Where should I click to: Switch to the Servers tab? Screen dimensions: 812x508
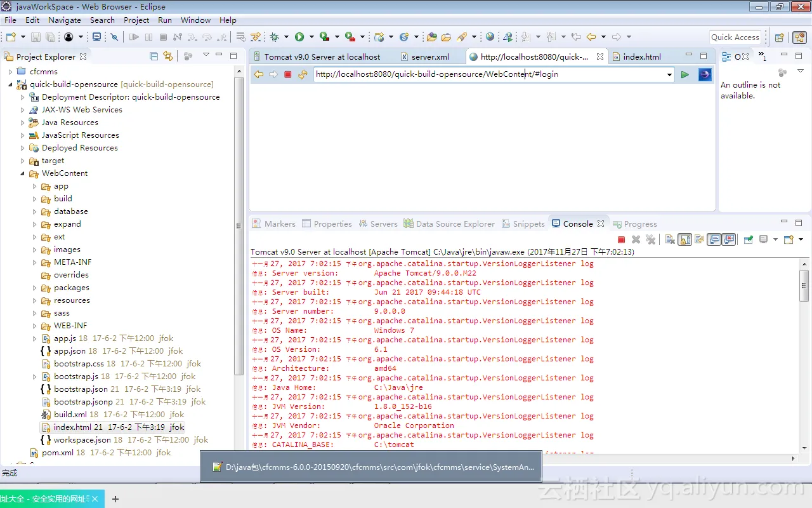[x=378, y=224]
